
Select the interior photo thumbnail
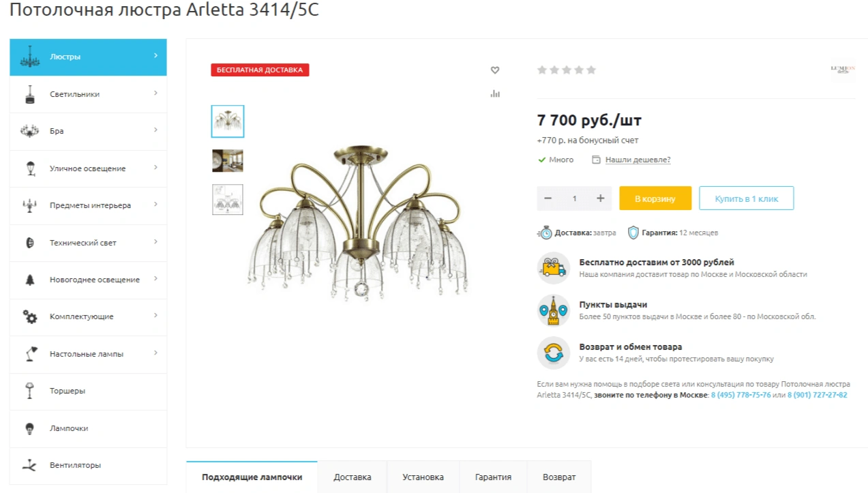pos(228,161)
